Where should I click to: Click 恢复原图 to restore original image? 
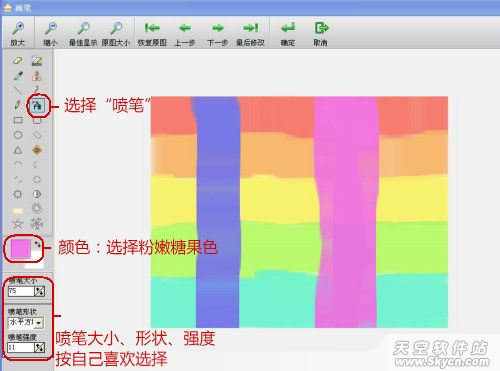point(152,34)
